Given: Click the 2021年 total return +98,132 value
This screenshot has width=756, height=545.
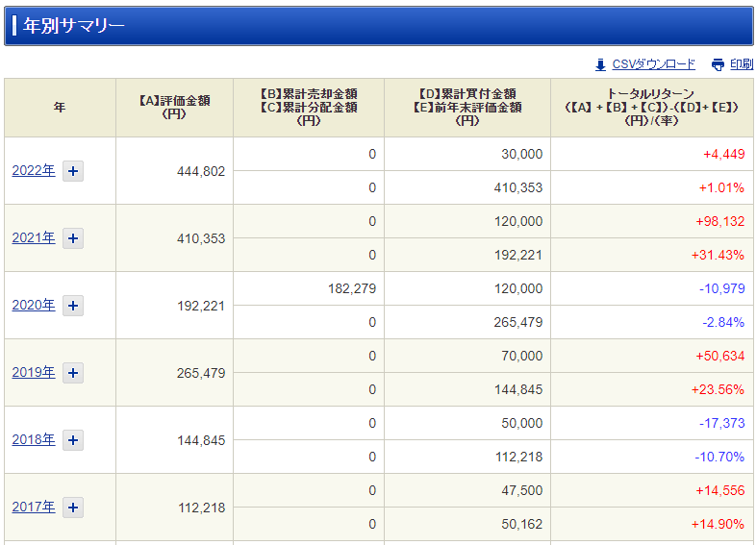Looking at the screenshot, I should (719, 222).
